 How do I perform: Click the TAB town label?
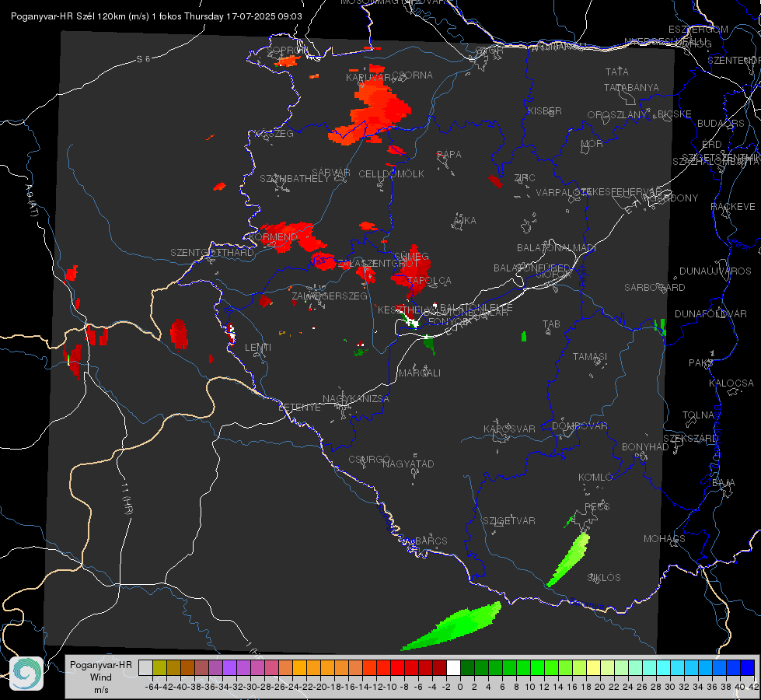[551, 324]
